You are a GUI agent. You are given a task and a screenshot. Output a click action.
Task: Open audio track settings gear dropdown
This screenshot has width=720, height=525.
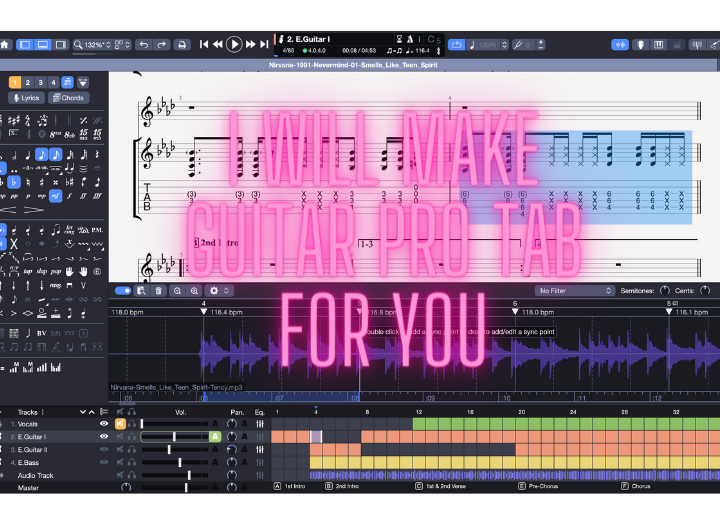[219, 291]
